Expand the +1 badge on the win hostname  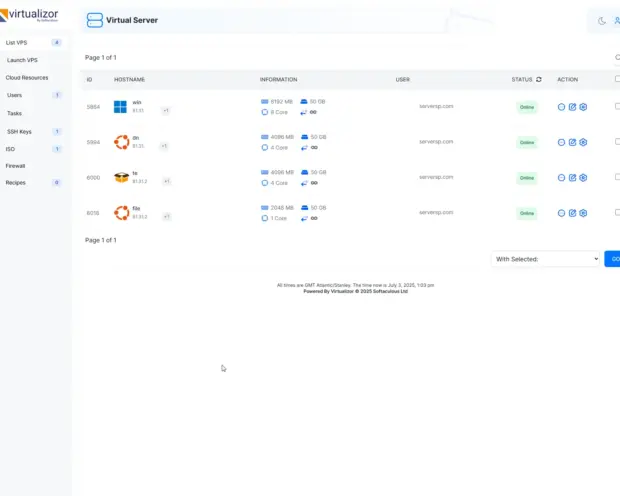166,111
